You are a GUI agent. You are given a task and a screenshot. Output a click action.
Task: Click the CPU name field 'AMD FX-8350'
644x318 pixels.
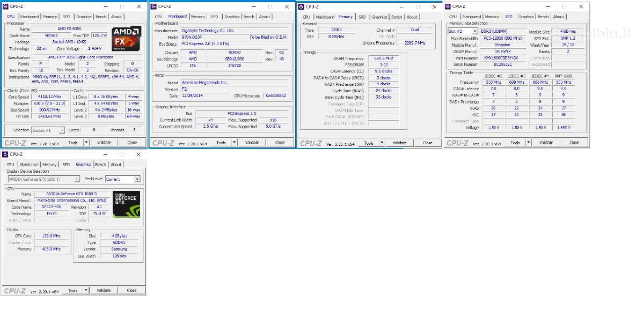(70, 29)
